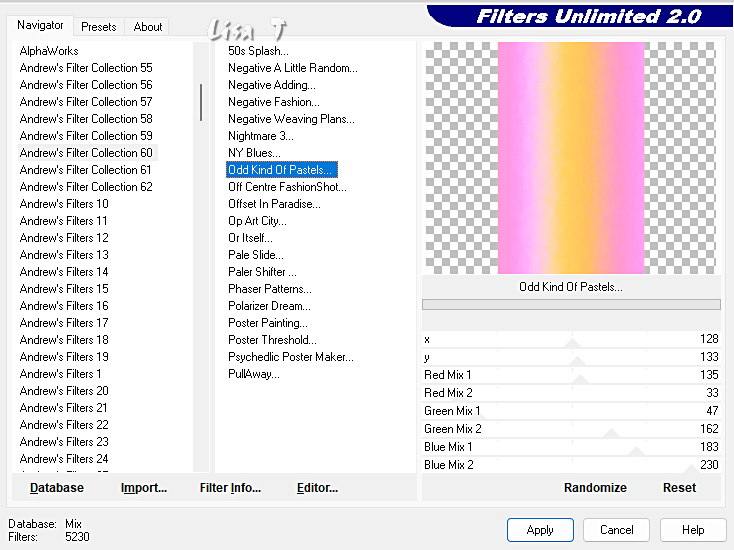Choose Offset In Paradise... filter
This screenshot has width=734, height=550.
point(274,204)
